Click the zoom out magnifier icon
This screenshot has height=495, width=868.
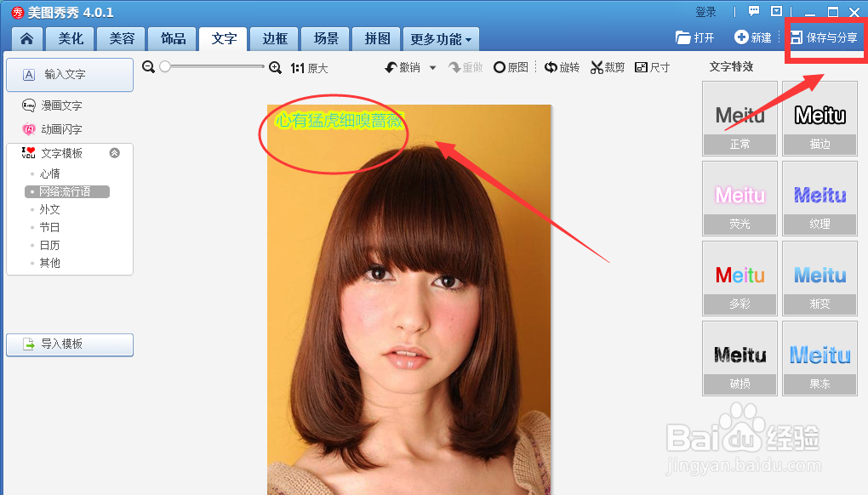[148, 67]
